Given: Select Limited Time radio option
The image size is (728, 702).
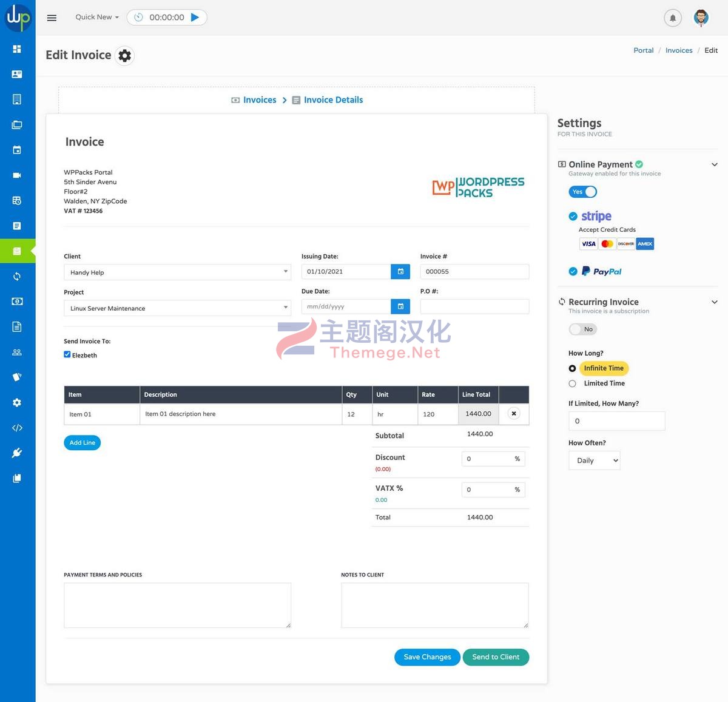Looking at the screenshot, I should [x=572, y=383].
